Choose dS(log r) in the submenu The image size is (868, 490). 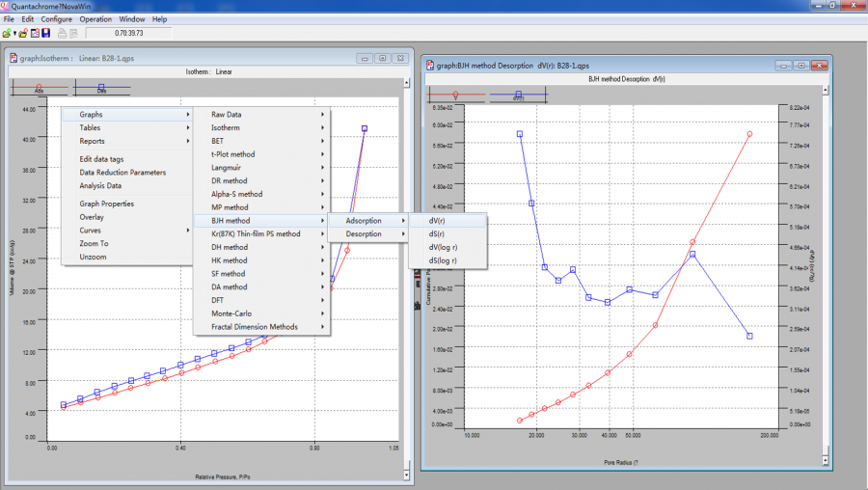pos(443,260)
